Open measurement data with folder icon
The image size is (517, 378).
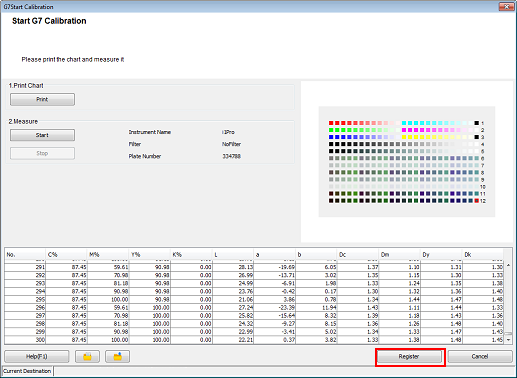pos(87,356)
